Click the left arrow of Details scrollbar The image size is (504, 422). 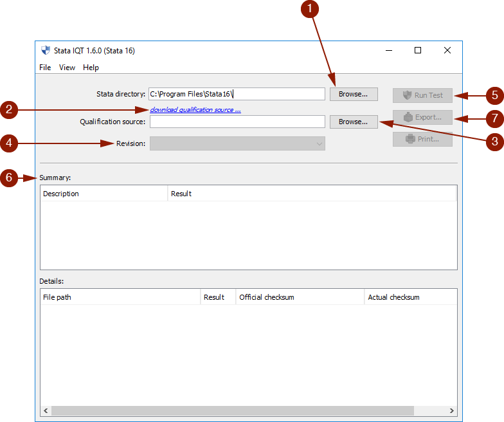[x=46, y=410]
